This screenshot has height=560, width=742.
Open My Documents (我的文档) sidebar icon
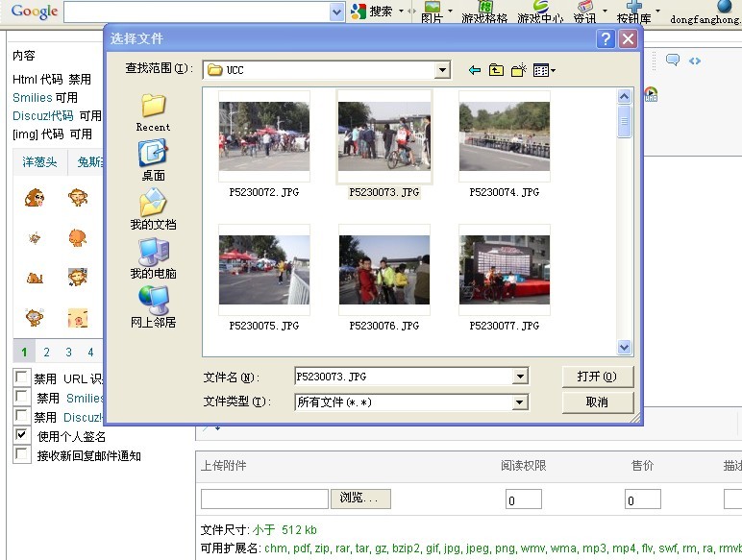(x=153, y=208)
